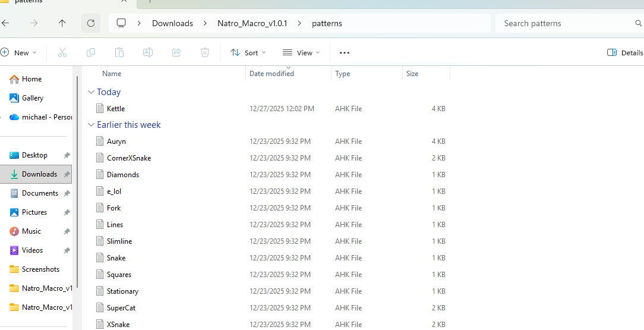Open the View dropdown menu

301,52
